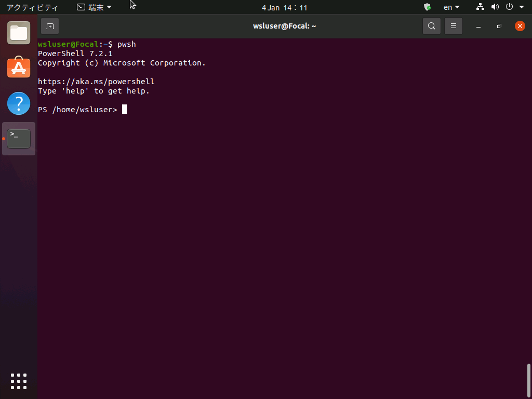The width and height of the screenshot is (532, 399).
Task: Open the Help app in dock
Action: [19, 103]
